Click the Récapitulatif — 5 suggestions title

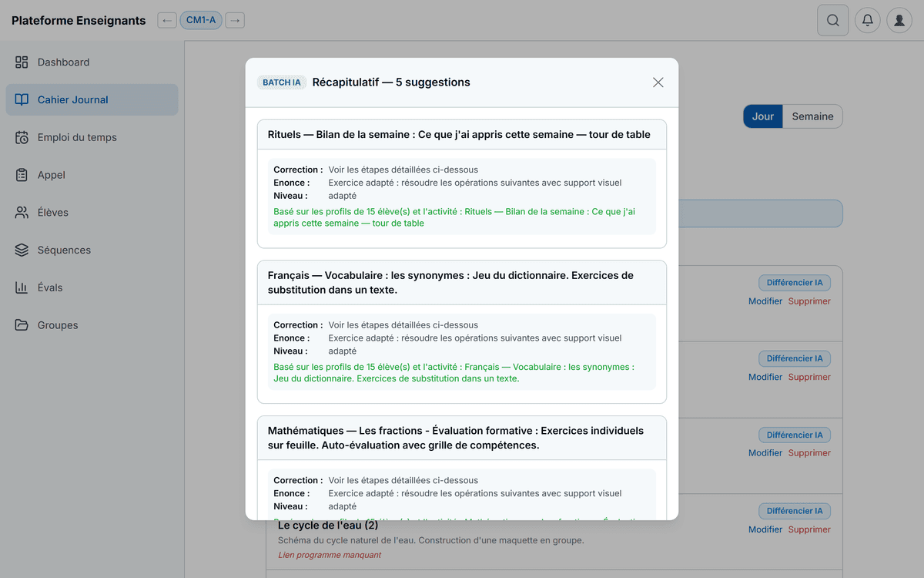[x=391, y=82]
